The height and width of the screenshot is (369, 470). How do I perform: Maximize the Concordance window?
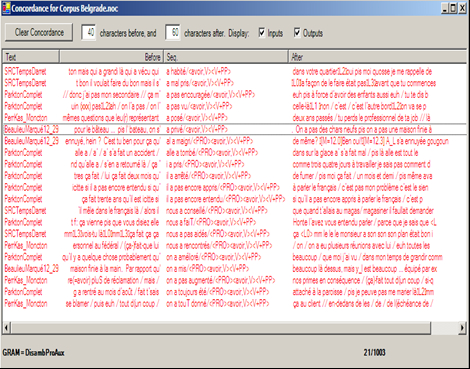tap(453, 8)
